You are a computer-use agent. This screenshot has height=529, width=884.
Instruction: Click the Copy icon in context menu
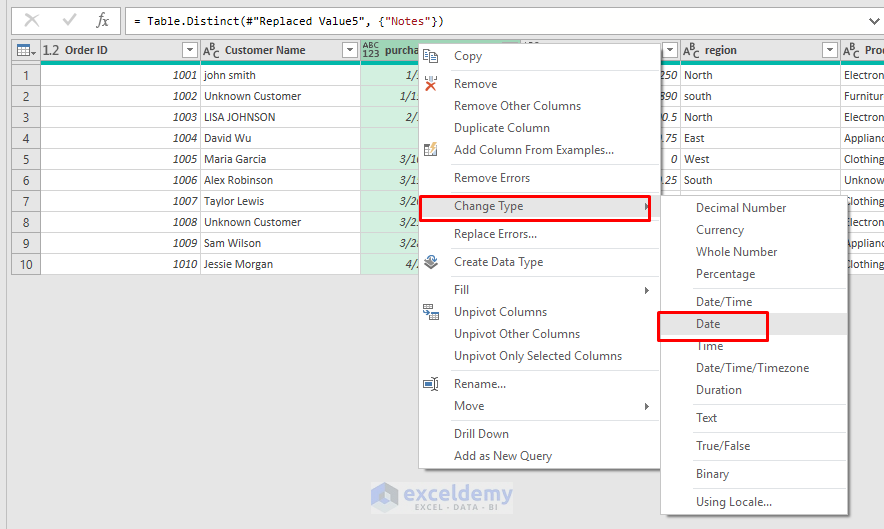tap(431, 56)
